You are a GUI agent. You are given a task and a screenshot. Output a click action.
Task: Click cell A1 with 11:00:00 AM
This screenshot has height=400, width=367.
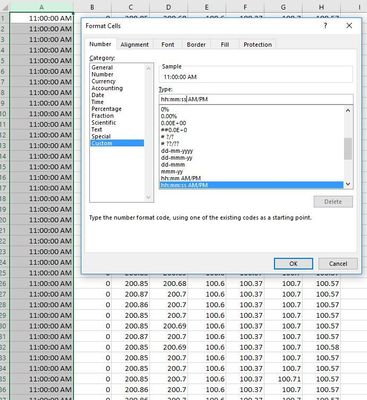[x=41, y=18]
